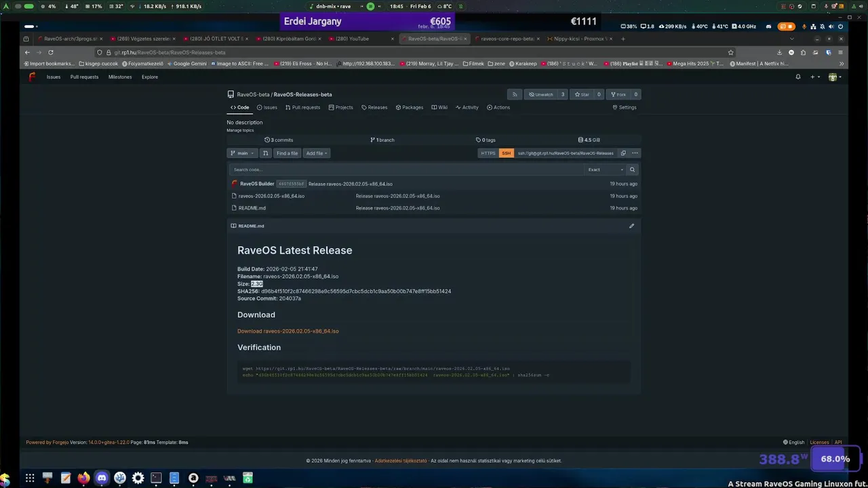Open the 1 branch link
The height and width of the screenshot is (488, 868).
pos(382,140)
